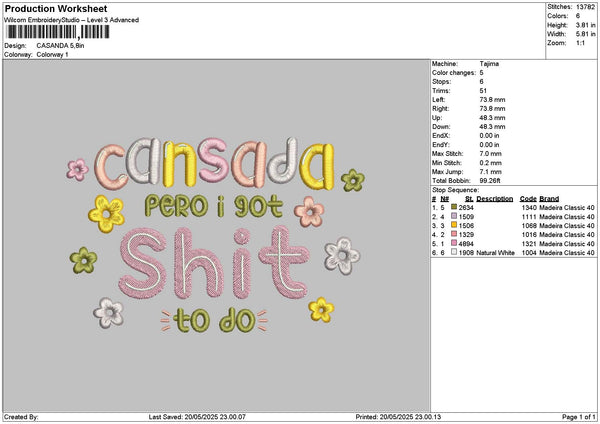Select the Max Stitch value 7.0 mm
The height and width of the screenshot is (424, 600).
pos(491,154)
